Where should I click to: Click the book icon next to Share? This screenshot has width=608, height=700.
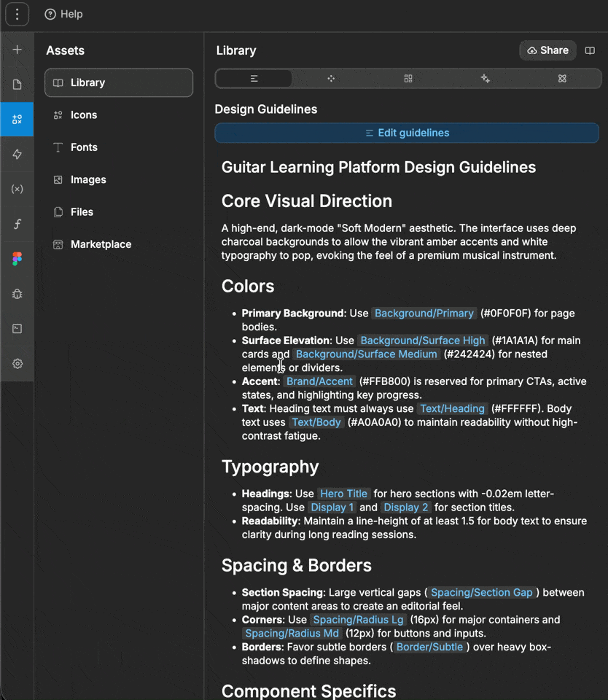(590, 50)
